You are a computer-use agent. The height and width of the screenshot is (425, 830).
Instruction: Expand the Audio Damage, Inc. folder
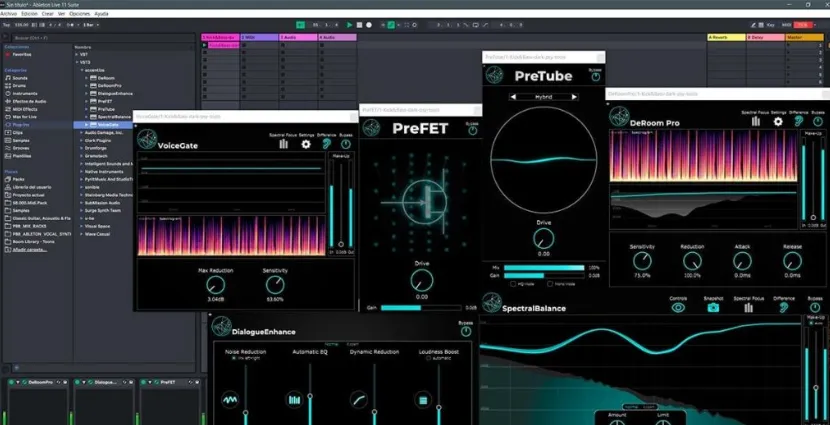(x=82, y=132)
